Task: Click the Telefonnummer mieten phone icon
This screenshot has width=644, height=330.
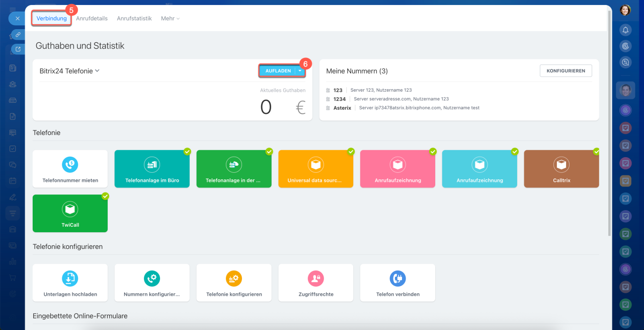Action: click(70, 164)
